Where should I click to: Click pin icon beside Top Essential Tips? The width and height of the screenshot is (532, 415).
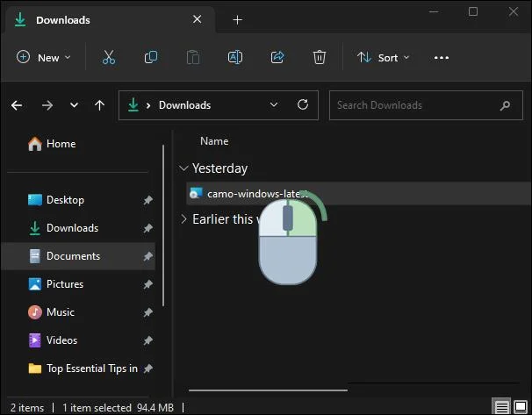point(148,368)
